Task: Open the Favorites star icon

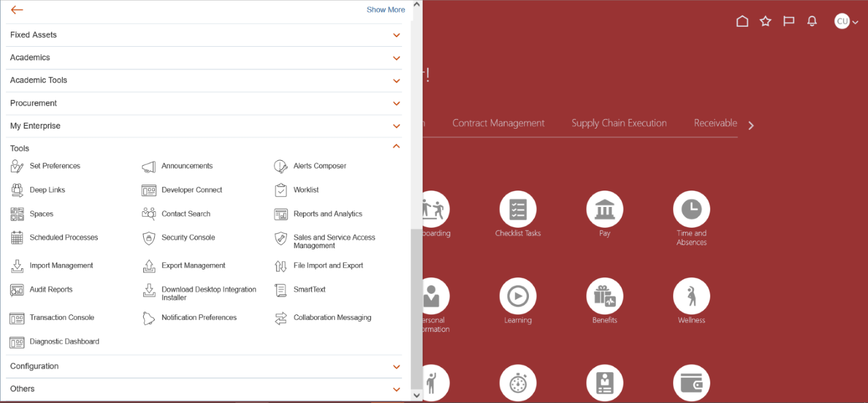Action: [x=765, y=22]
